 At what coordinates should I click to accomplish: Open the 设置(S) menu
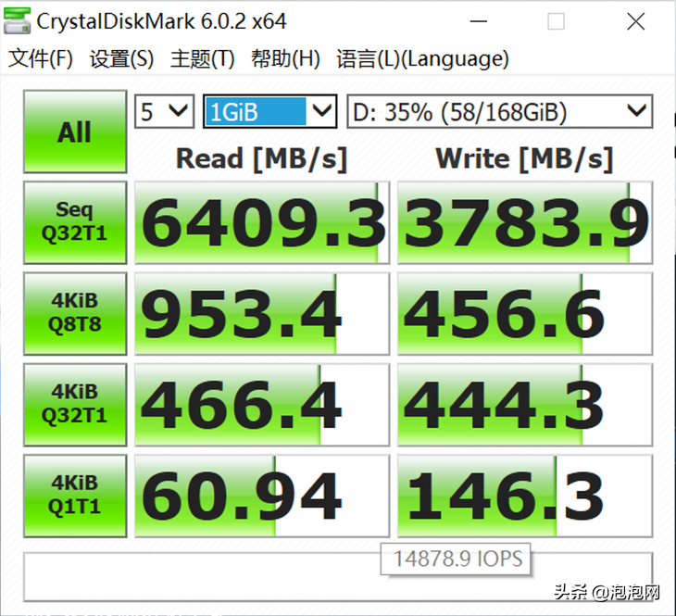121,58
